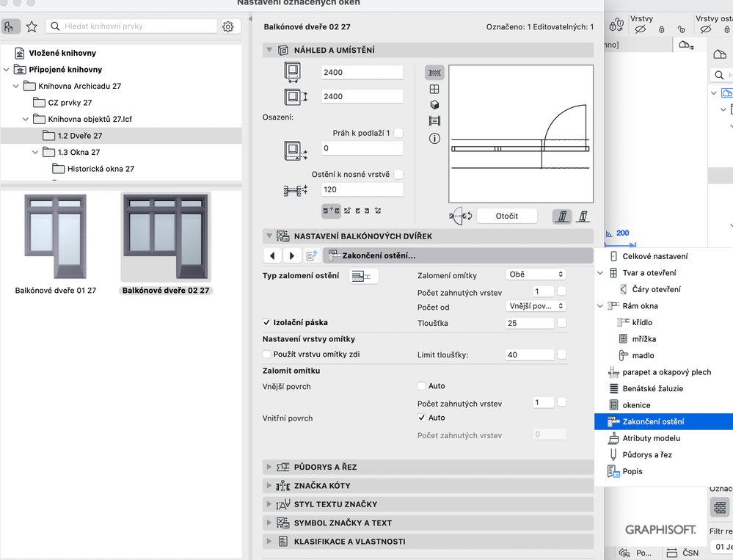Open the object info icon

pos(434,139)
